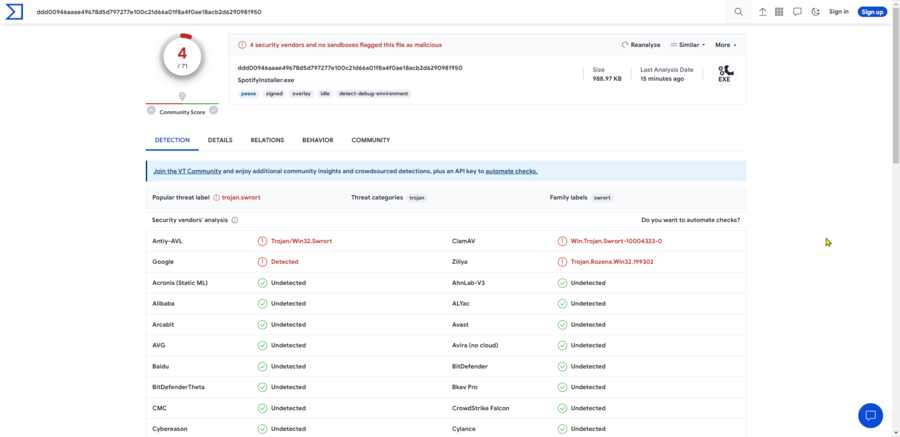900x437 pixels.
Task: Click Acronis (Static ML) undetected check icon
Action: [x=262, y=283]
